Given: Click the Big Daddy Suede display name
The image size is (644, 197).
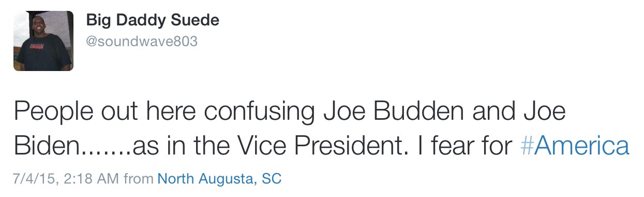Looking at the screenshot, I should (x=153, y=21).
